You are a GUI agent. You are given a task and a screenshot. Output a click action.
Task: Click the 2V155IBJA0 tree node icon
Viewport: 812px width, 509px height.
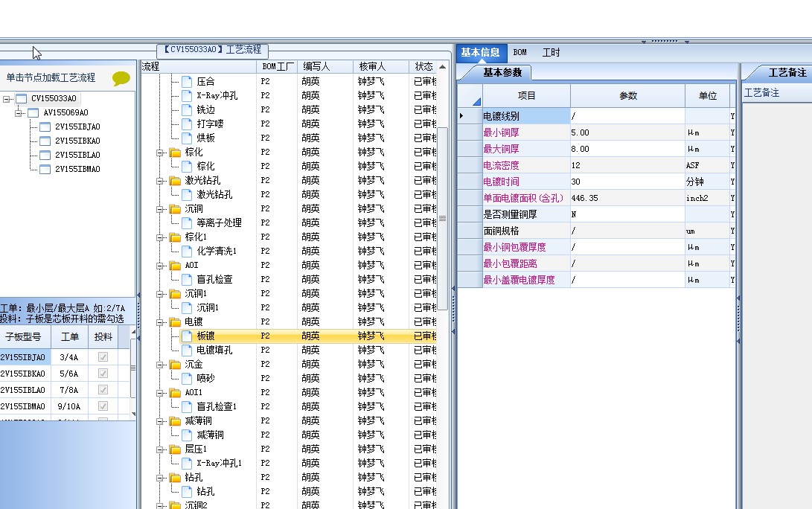(x=45, y=127)
